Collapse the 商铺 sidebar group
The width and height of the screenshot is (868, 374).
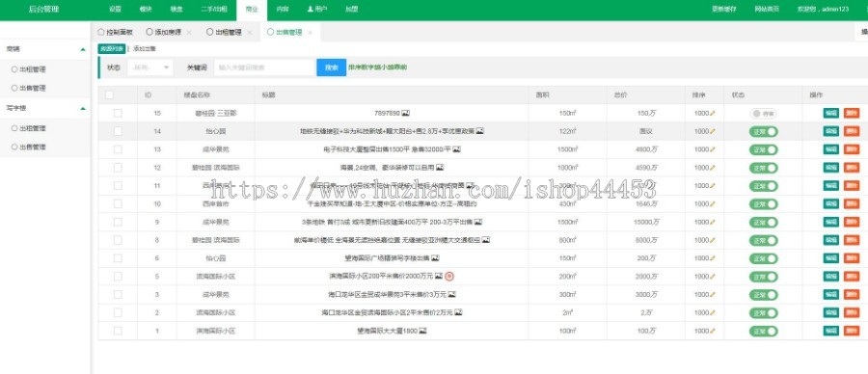[83, 49]
